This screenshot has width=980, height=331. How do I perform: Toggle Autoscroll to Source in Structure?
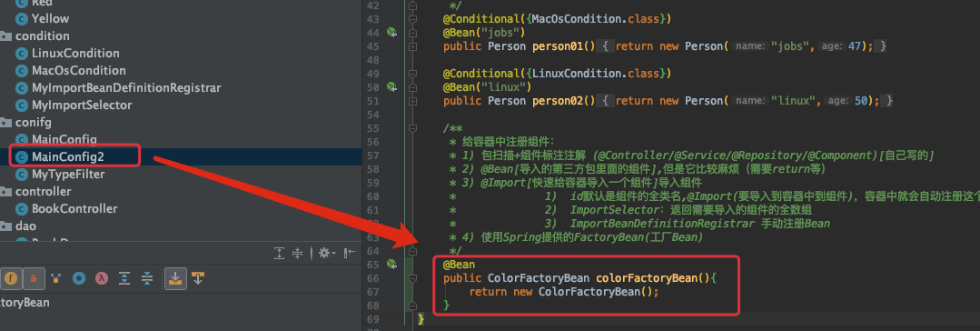(175, 278)
